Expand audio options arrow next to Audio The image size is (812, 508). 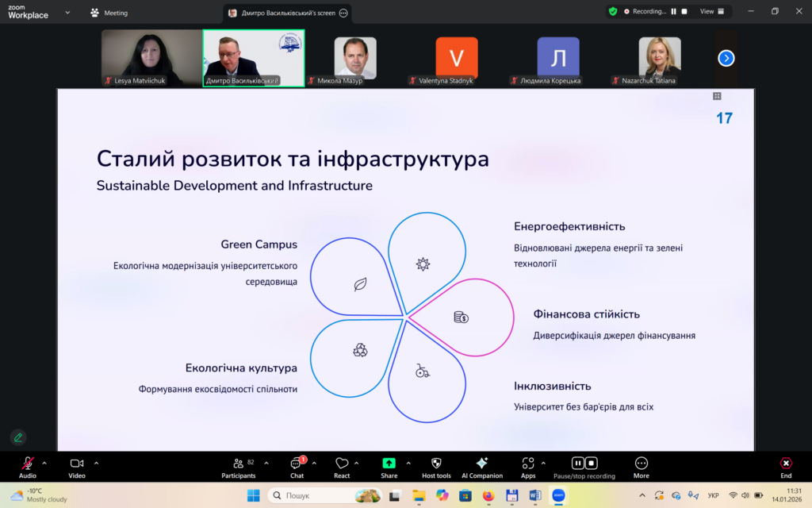(44, 463)
